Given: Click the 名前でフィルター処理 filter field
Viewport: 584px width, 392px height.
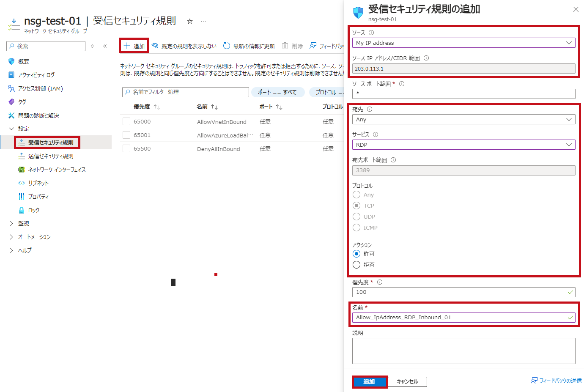Looking at the screenshot, I should tap(186, 92).
